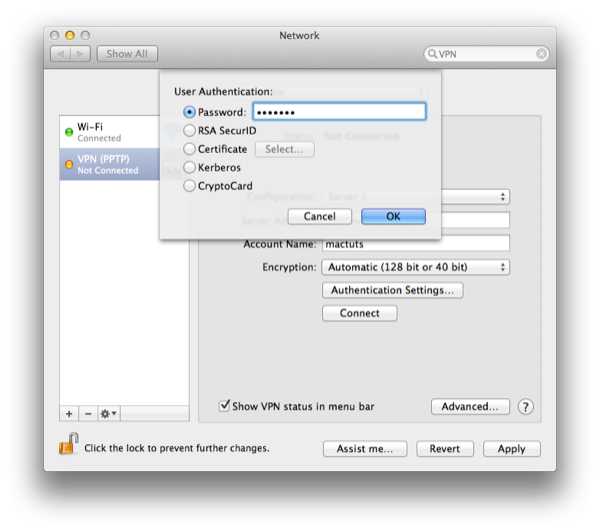Open Advanced... settings
This screenshot has height=532, width=600.
point(470,406)
